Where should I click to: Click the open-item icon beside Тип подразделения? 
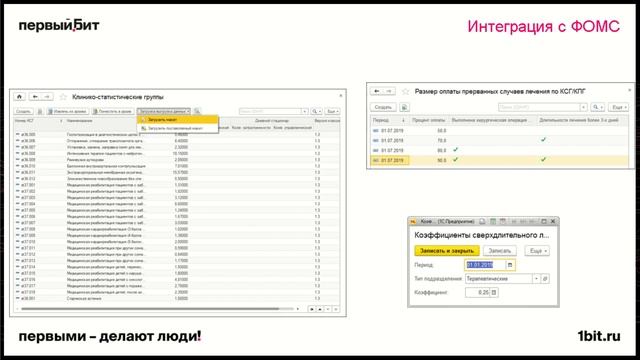click(x=545, y=279)
